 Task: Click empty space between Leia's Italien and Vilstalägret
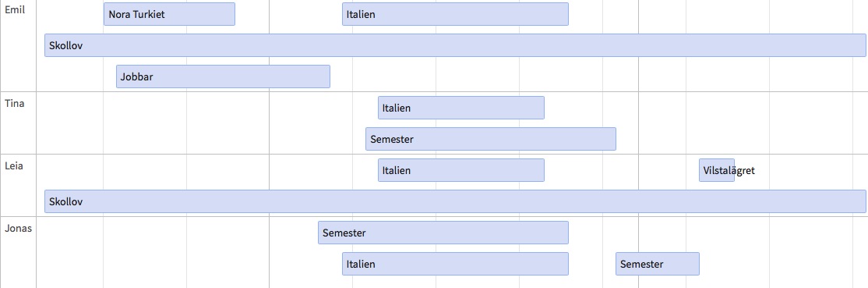620,170
